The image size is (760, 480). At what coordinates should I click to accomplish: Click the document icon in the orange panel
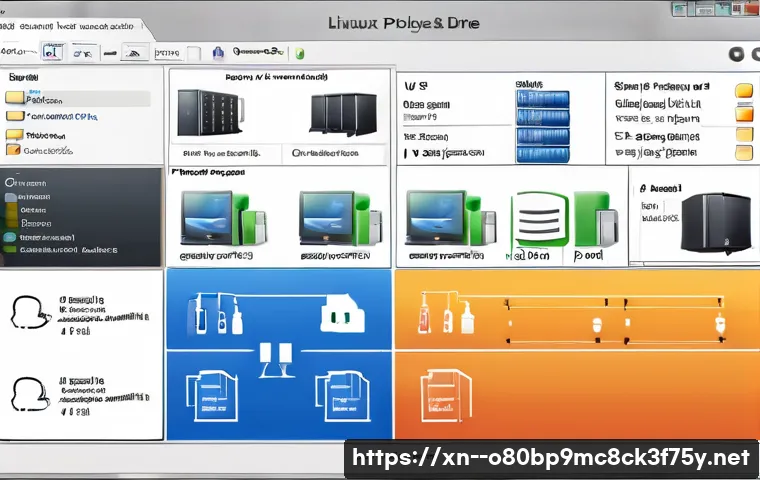click(438, 389)
